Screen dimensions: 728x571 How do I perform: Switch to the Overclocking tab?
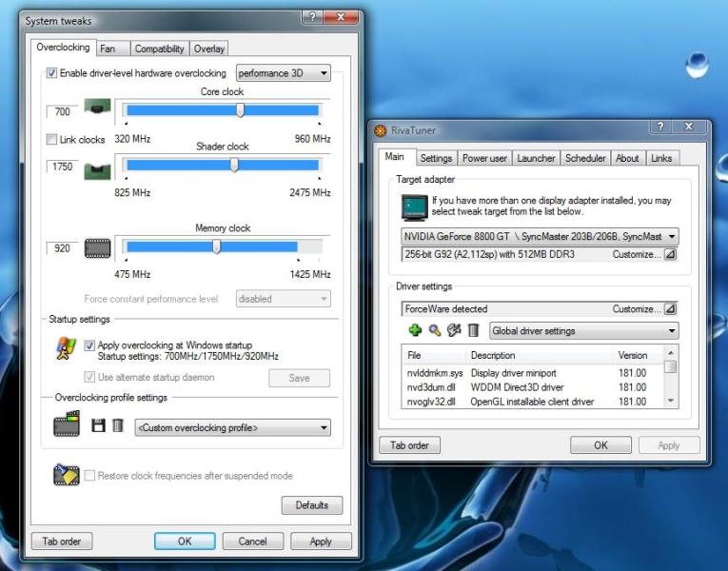(x=63, y=48)
